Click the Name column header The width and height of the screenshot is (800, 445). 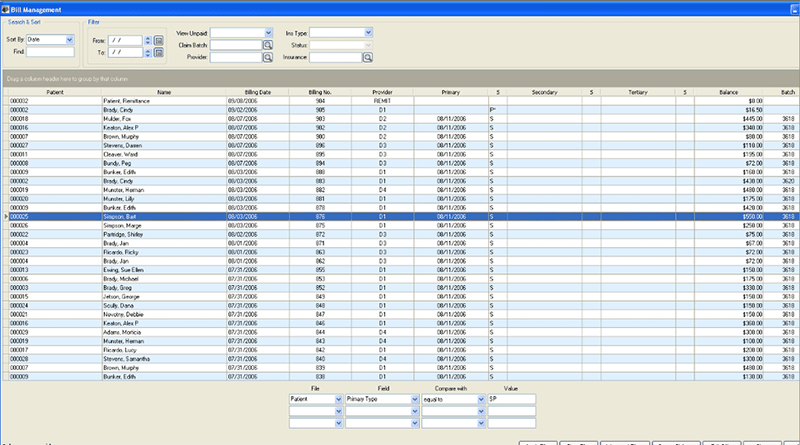[164, 92]
